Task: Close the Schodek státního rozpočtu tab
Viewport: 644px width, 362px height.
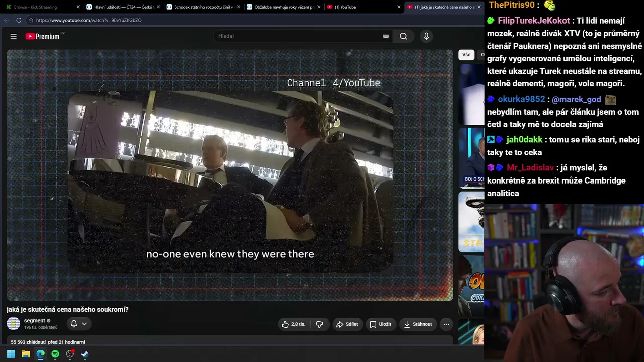Action: [x=239, y=7]
